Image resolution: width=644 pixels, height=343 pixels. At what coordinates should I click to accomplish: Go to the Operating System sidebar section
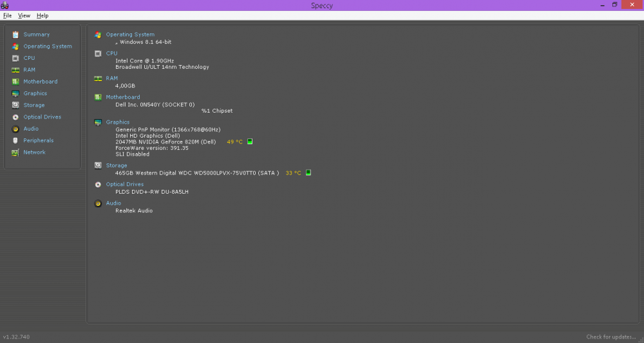click(x=48, y=46)
